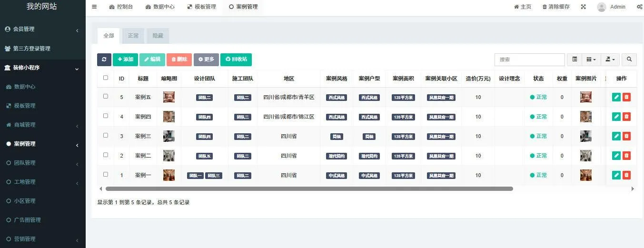Click the fullscreen icon in top bar
Image resolution: width=644 pixels, height=248 pixels.
[584, 7]
